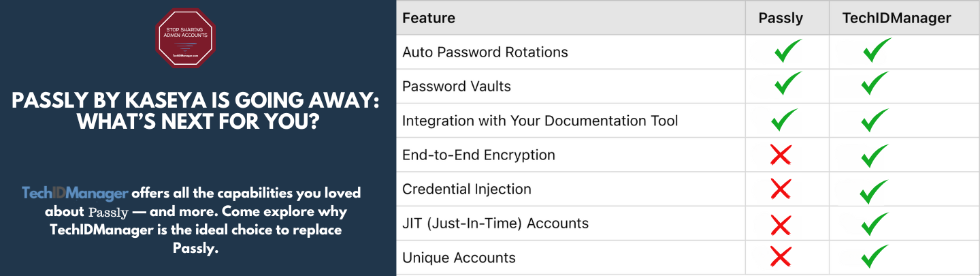
Task: Click Passly's red X for JIT Accounts
Action: [781, 224]
